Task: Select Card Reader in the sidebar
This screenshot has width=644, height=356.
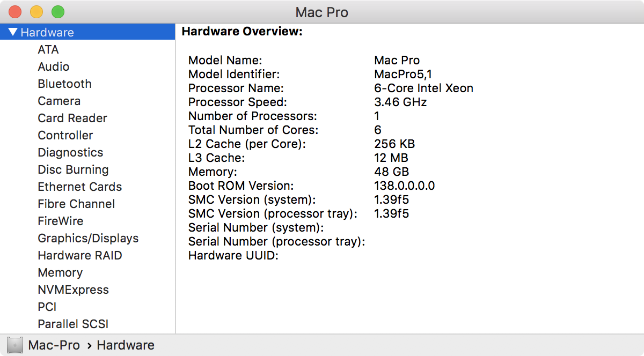Action: click(x=72, y=118)
